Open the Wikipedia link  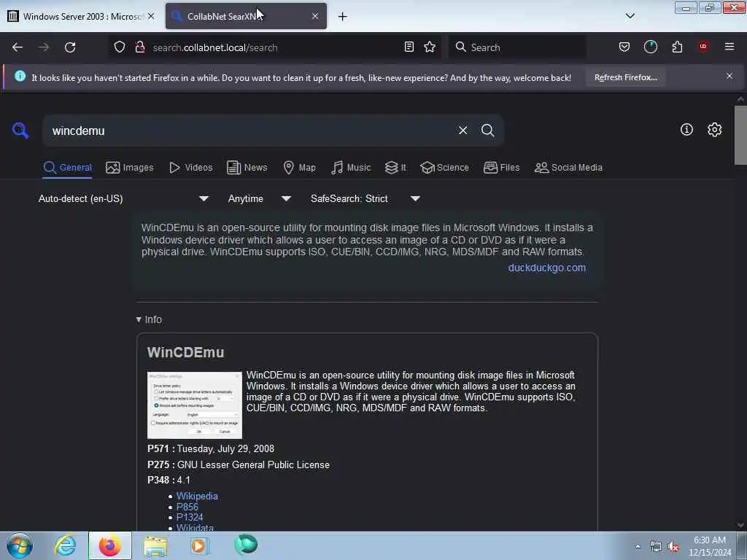197,496
